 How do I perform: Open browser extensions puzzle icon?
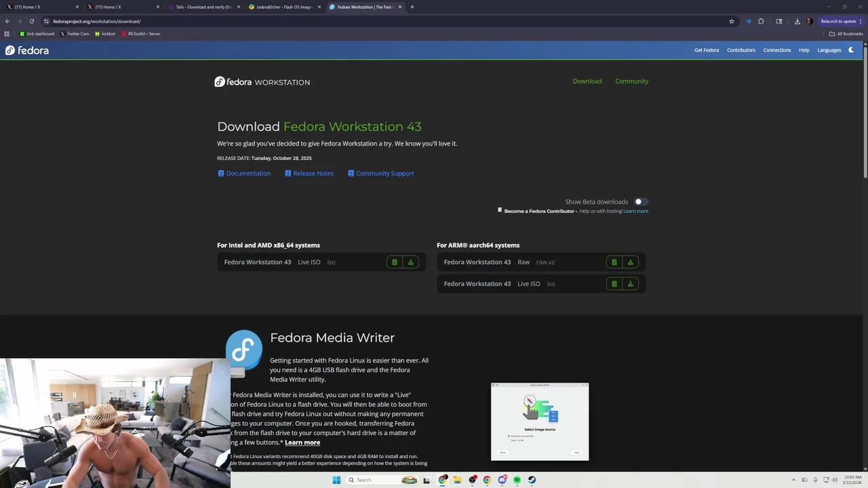(x=761, y=21)
